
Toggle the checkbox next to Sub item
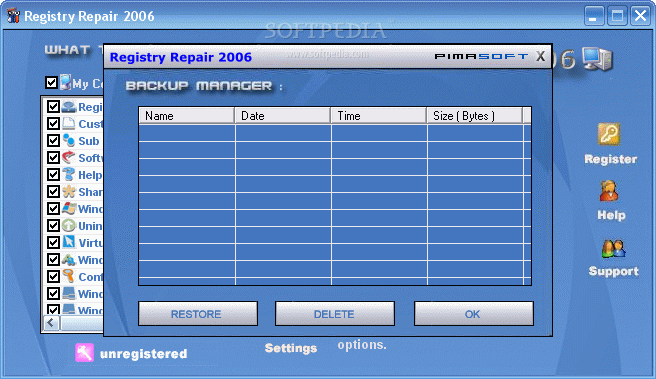pyautogui.click(x=53, y=140)
